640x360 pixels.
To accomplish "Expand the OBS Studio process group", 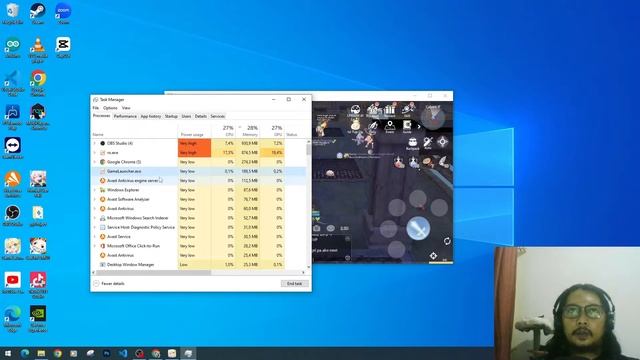I will pos(95,143).
